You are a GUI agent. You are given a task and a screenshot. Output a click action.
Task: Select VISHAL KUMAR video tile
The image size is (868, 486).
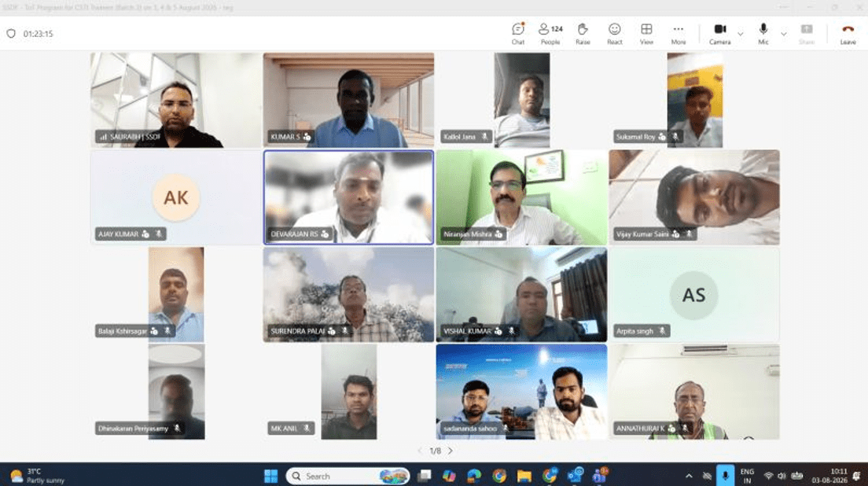pyautogui.click(x=521, y=294)
